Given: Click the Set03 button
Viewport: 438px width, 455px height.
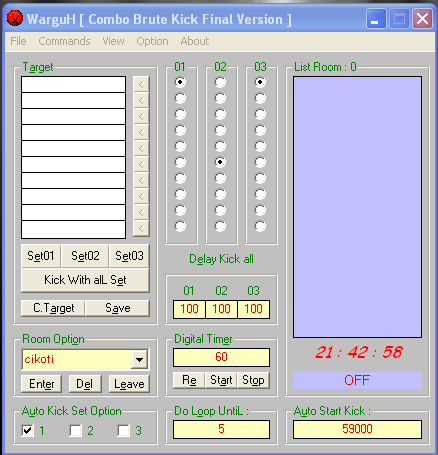Looking at the screenshot, I should point(129,256).
